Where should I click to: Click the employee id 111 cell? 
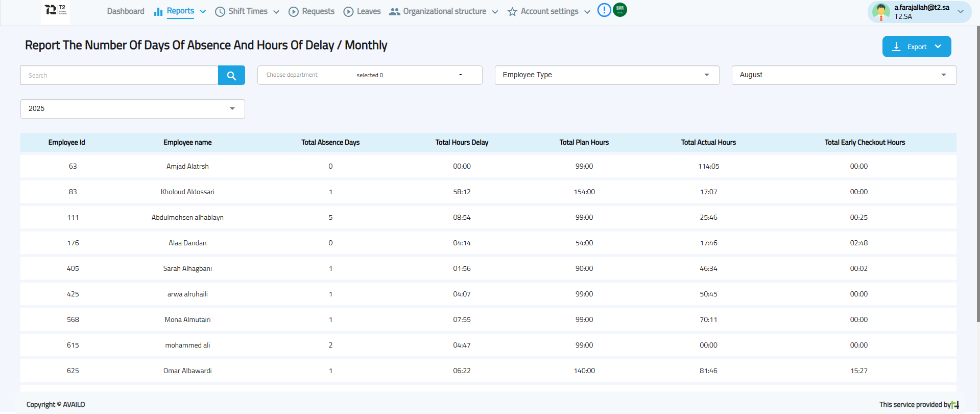(73, 217)
